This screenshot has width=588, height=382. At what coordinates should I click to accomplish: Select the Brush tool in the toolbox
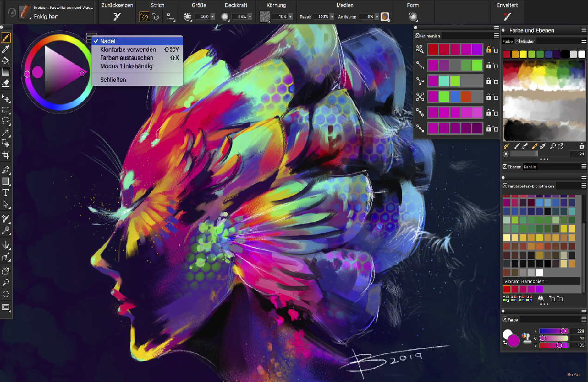tap(6, 37)
